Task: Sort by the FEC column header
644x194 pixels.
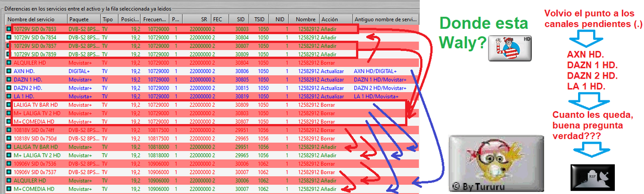Action: [220, 19]
